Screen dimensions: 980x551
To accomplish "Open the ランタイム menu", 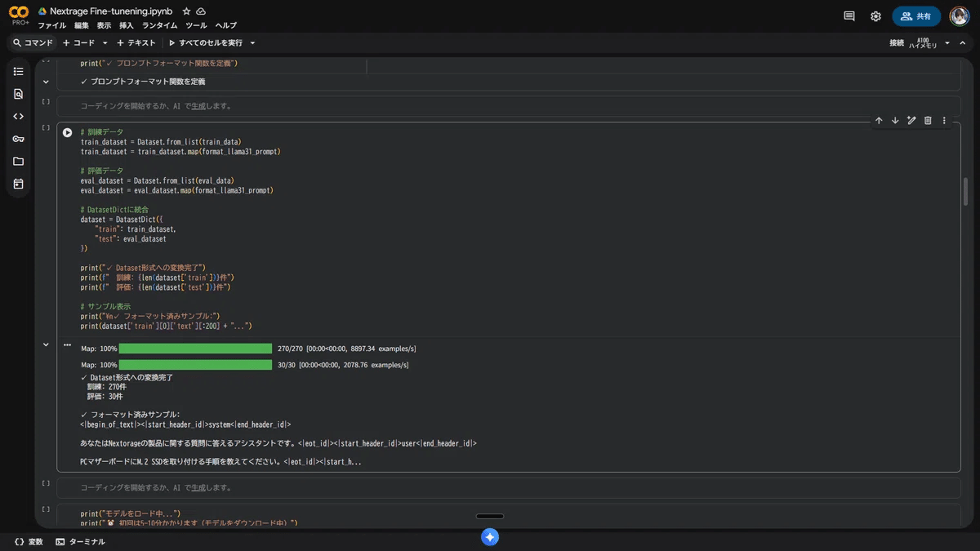I will click(x=159, y=25).
